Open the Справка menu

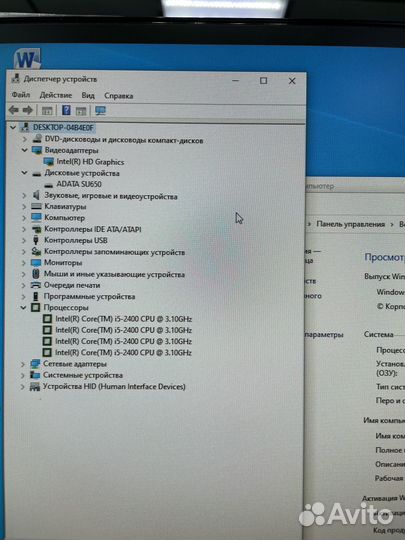(x=118, y=96)
